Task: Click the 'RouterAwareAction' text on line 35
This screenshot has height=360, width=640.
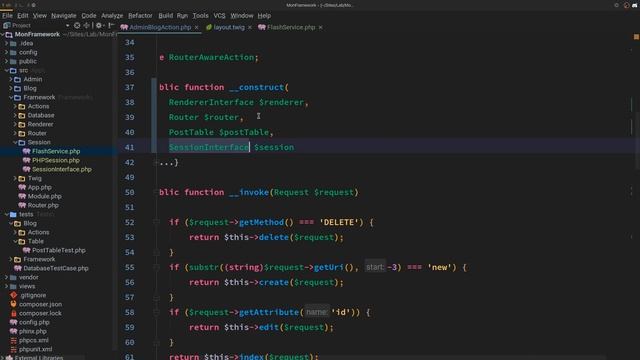Action: [211, 57]
